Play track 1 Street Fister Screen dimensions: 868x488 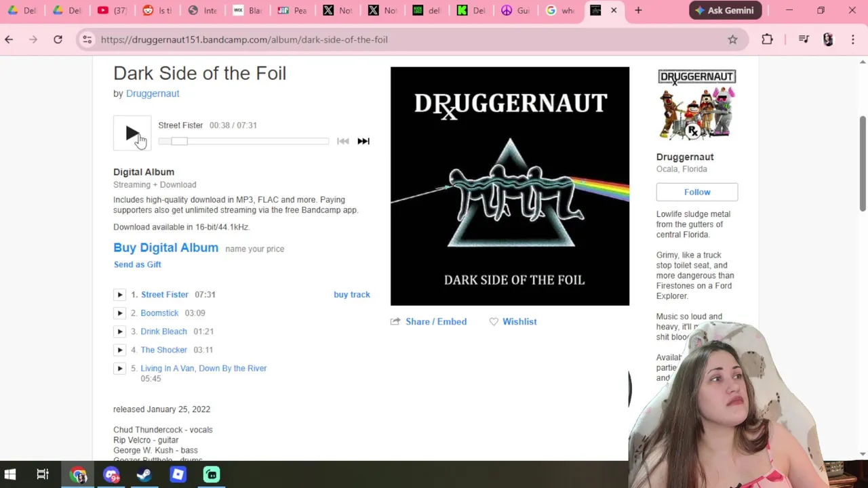click(119, 295)
